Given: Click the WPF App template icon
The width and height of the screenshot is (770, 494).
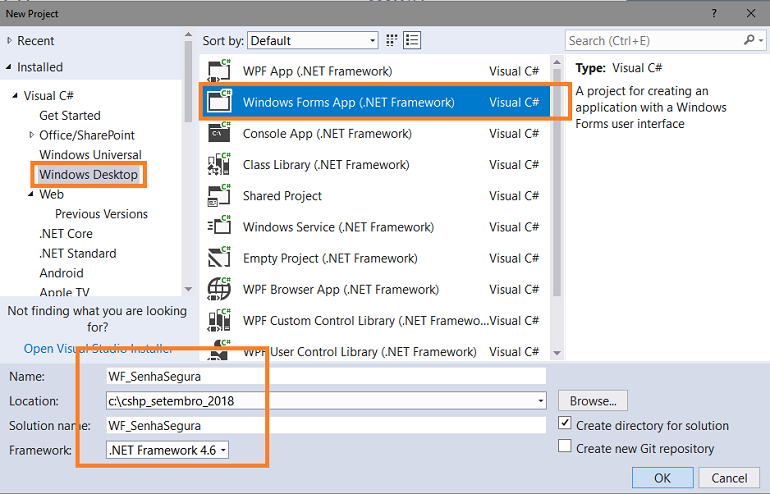Looking at the screenshot, I should click(219, 71).
